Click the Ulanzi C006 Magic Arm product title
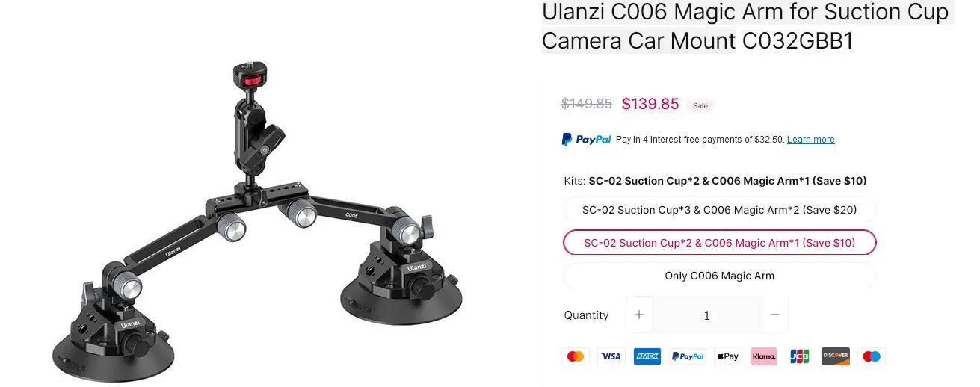This screenshot has width=980, height=387. 746,26
